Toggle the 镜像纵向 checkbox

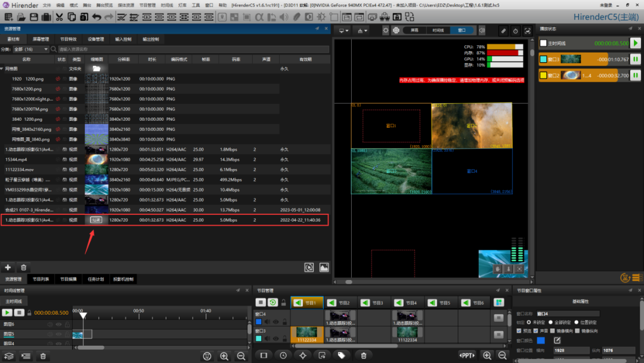coord(577,331)
